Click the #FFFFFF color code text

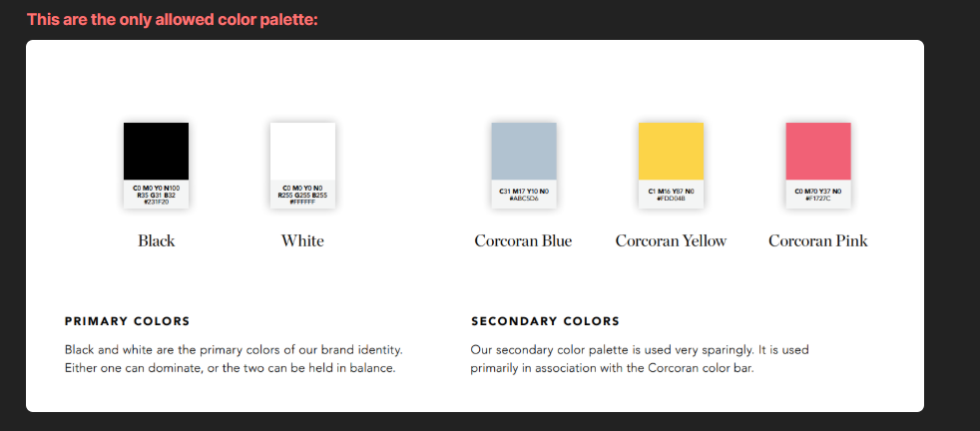click(x=302, y=203)
